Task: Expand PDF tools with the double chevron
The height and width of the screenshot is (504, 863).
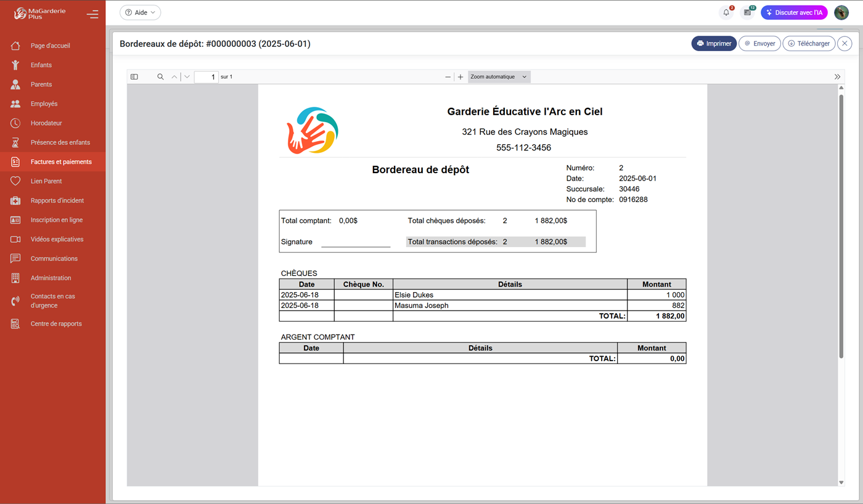Action: (837, 77)
